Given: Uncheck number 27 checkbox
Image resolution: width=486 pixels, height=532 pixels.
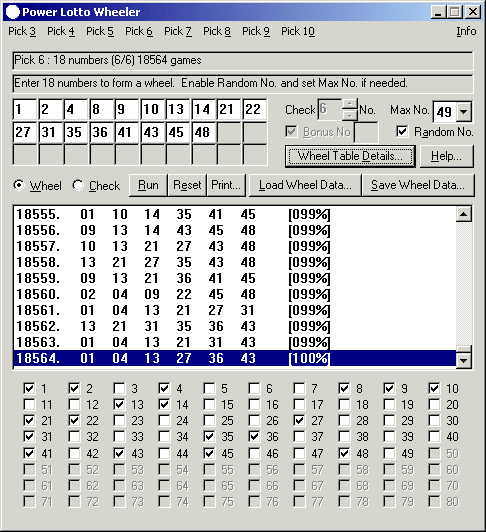Looking at the screenshot, I should click(x=299, y=421).
